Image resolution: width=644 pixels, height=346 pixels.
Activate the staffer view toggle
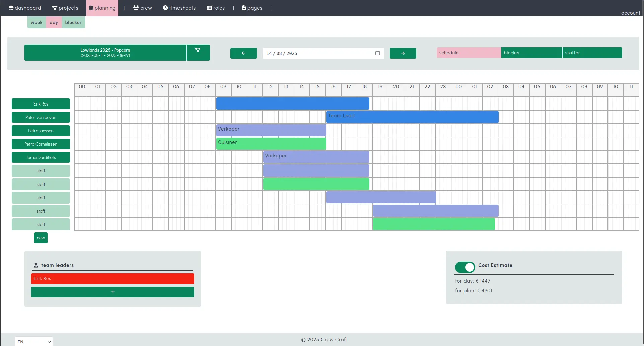pyautogui.click(x=592, y=53)
